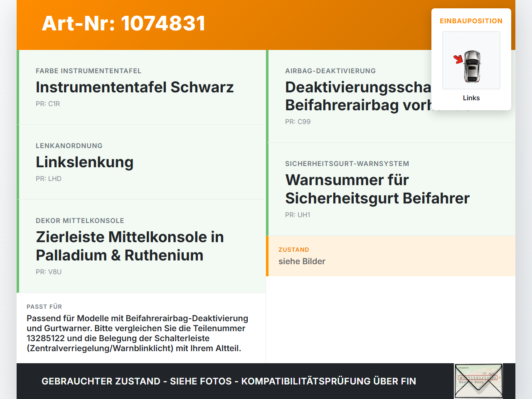Open the part label photo thumbnail
The width and height of the screenshot is (532, 399).
point(478,381)
